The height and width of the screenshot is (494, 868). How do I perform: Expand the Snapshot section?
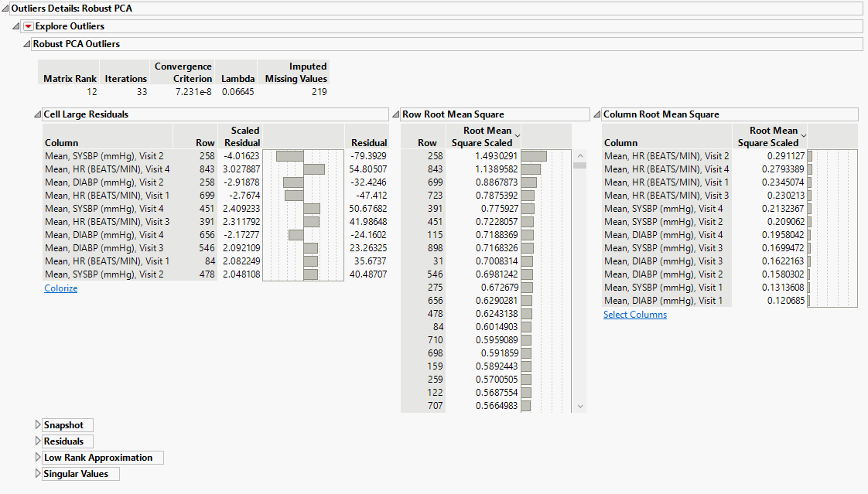[38, 425]
